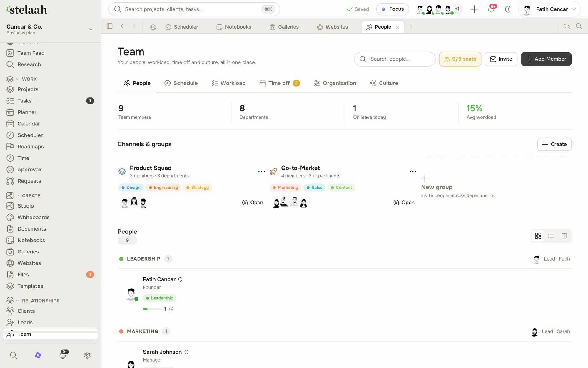Image resolution: width=588 pixels, height=368 pixels.
Task: Collapse the MARKETING department group
Action: pos(143,331)
